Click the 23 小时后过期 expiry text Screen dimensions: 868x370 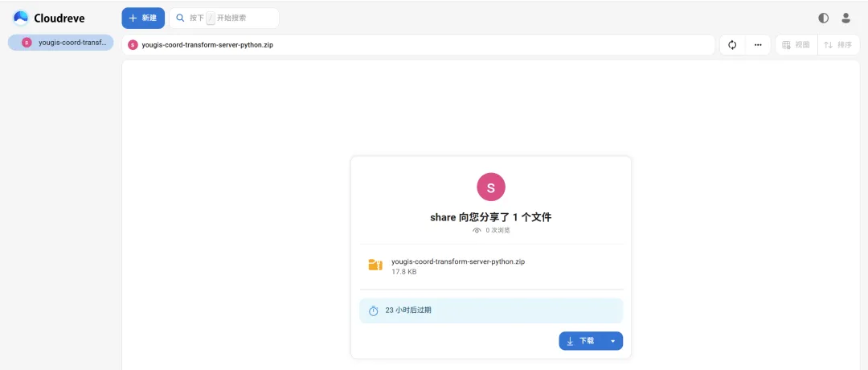pyautogui.click(x=408, y=310)
